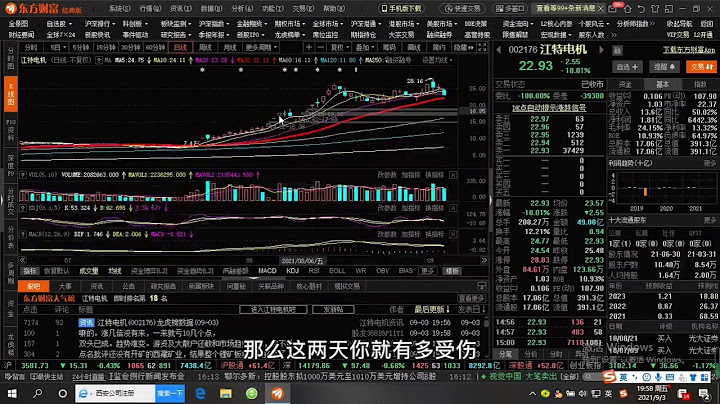Open 设置均线 moving-average settings dropdown
Image resolution: width=720 pixels, height=404 pixels.
click(x=437, y=60)
